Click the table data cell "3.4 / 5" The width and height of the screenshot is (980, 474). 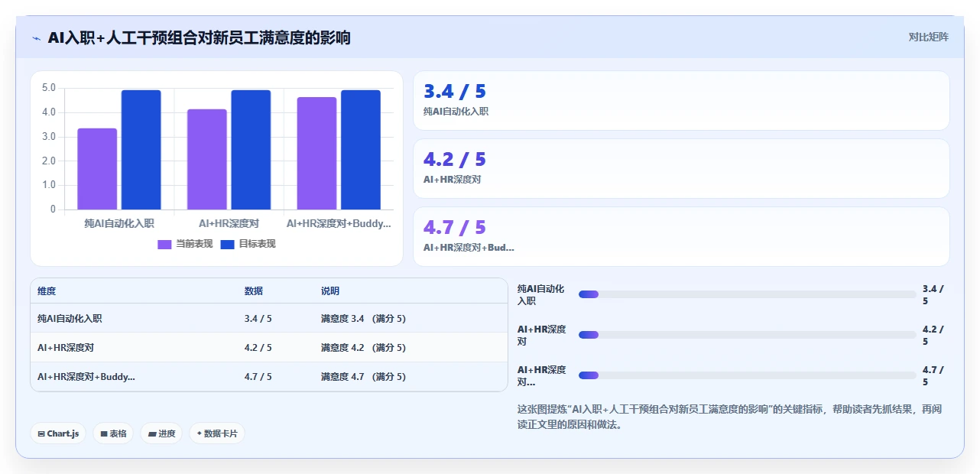(258, 319)
